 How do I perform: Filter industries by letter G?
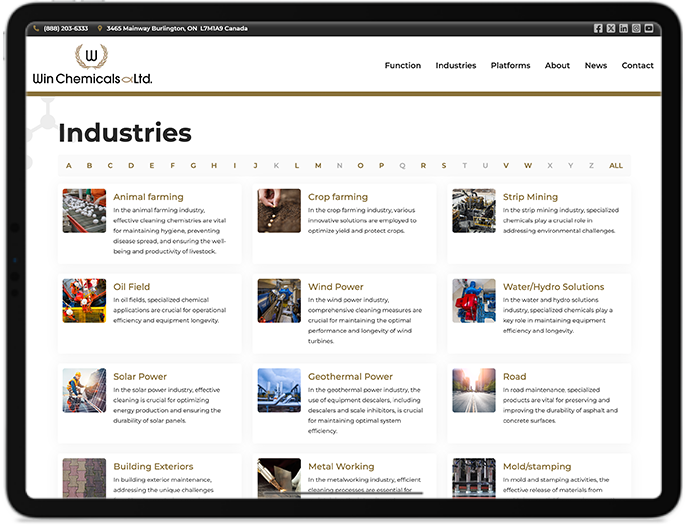coord(194,166)
